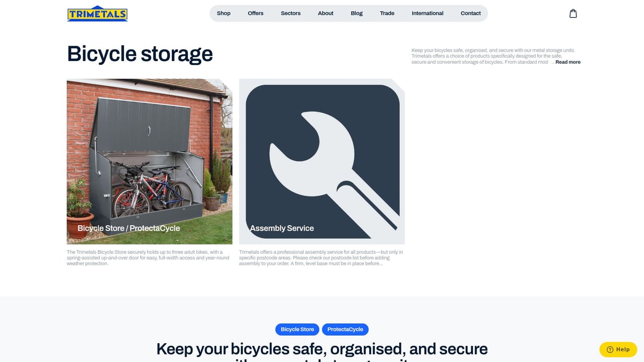Viewport: 644px width, 362px height.
Task: Open the Bicycle Store photo tile
Action: (149, 161)
